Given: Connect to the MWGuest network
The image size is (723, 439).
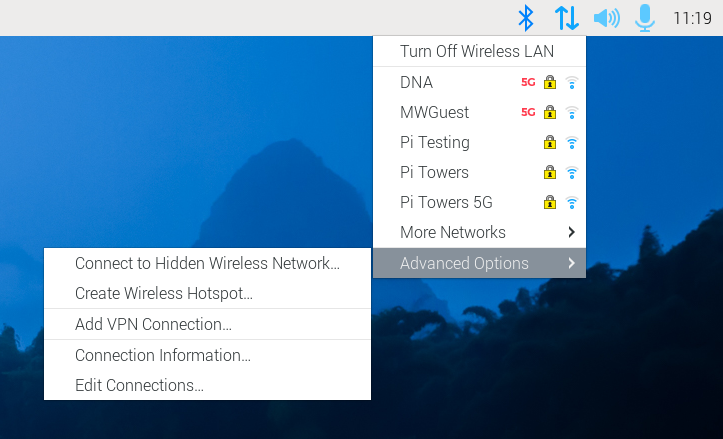Looking at the screenshot, I should coord(434,113).
